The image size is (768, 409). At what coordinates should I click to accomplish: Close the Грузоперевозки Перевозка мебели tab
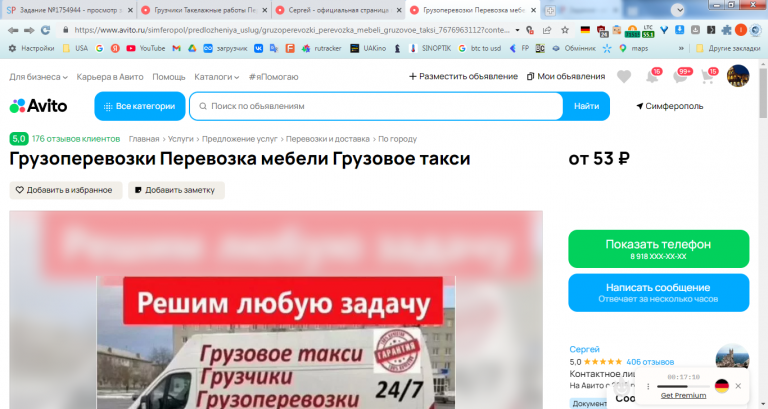[x=533, y=10]
